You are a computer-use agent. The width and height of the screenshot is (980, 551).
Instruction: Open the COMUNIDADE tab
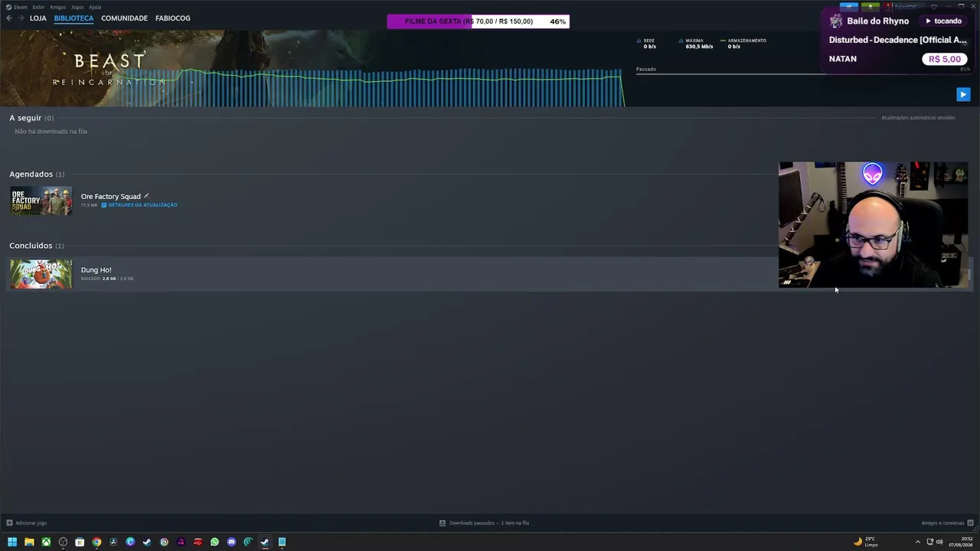click(x=124, y=18)
